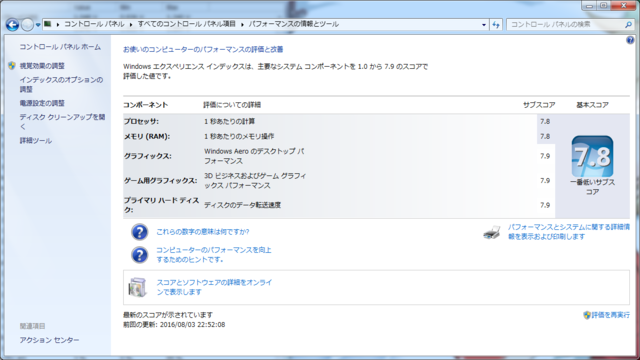This screenshot has width=640, height=360.
Task: Click the shield icon beside 評価を再実行
Action: [x=587, y=315]
